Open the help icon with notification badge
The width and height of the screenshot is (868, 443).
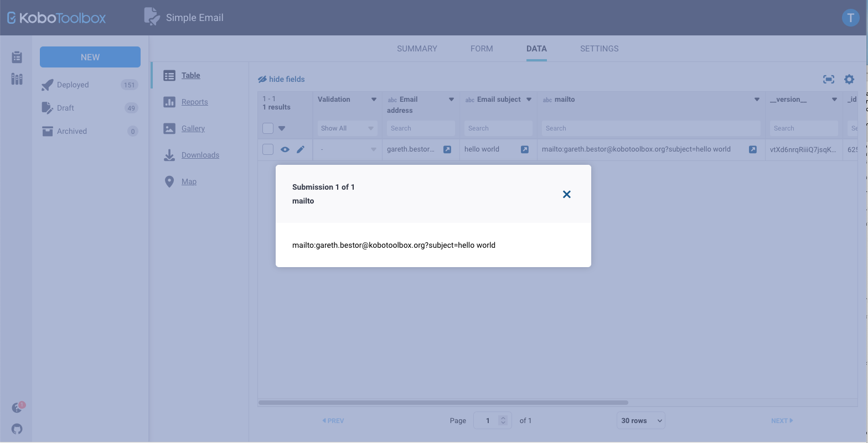click(x=17, y=408)
